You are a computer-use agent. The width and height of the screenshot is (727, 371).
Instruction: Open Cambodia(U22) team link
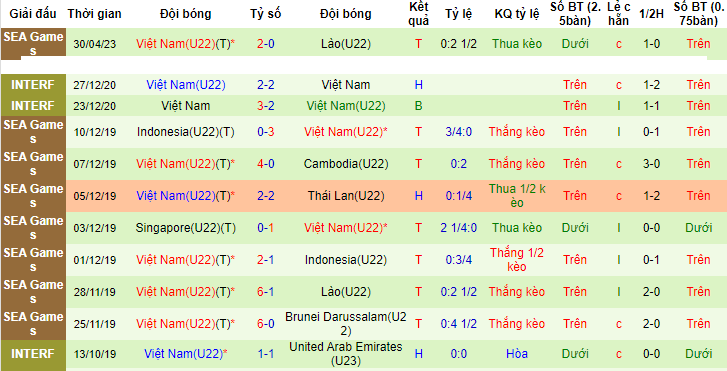point(346,164)
